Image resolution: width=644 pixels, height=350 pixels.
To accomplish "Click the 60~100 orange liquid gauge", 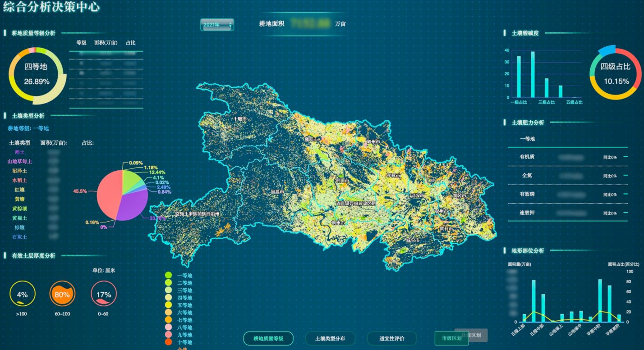I will [x=62, y=294].
